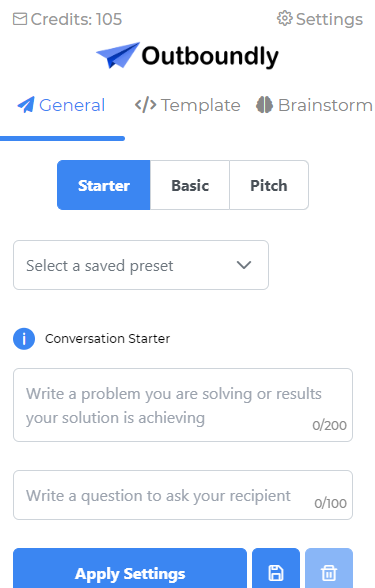Open Settings via the gear icon
375x588 pixels.
[284, 18]
